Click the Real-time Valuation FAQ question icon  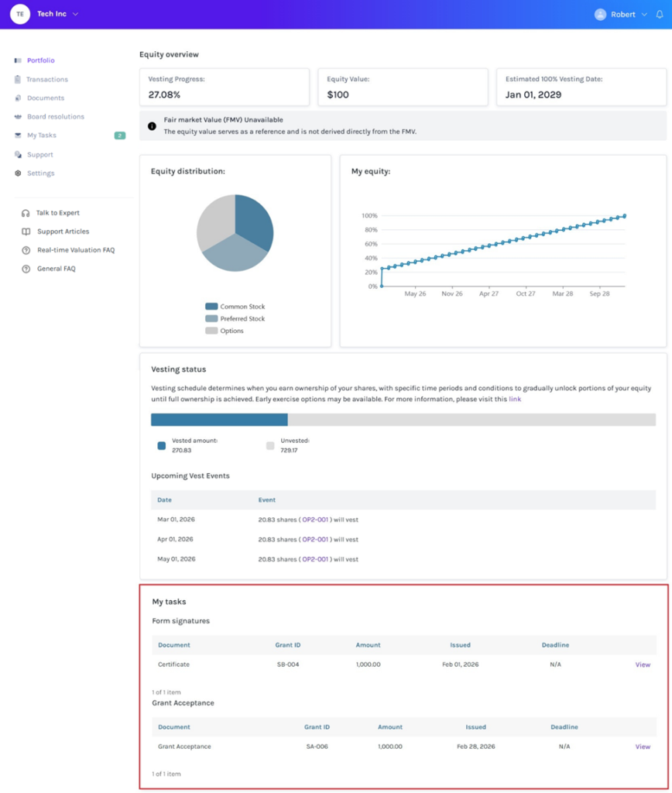pos(26,250)
